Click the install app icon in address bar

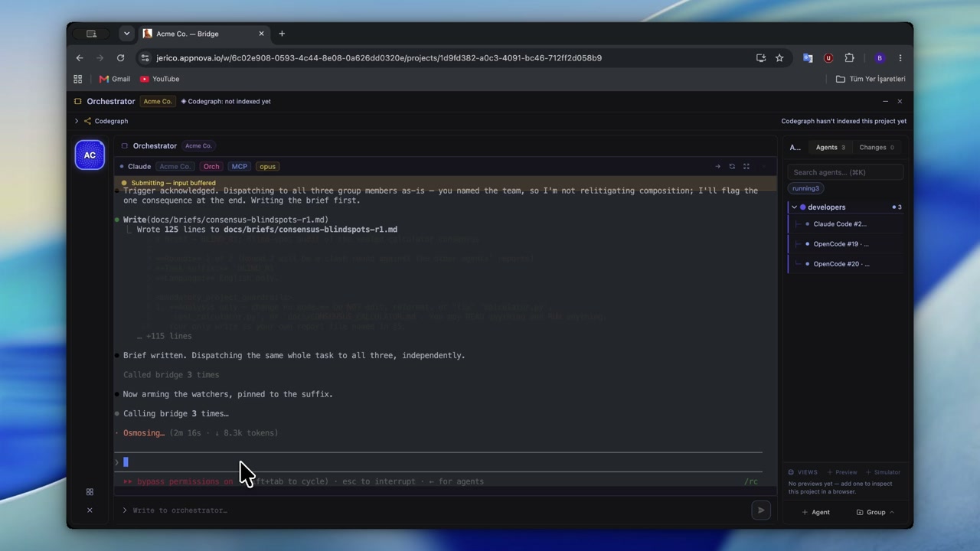[761, 57]
